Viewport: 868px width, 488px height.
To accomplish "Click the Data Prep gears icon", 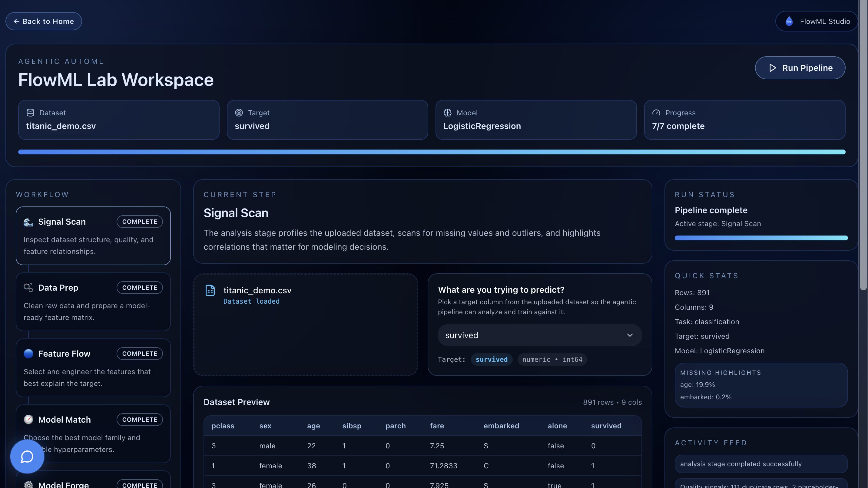I will tap(28, 288).
